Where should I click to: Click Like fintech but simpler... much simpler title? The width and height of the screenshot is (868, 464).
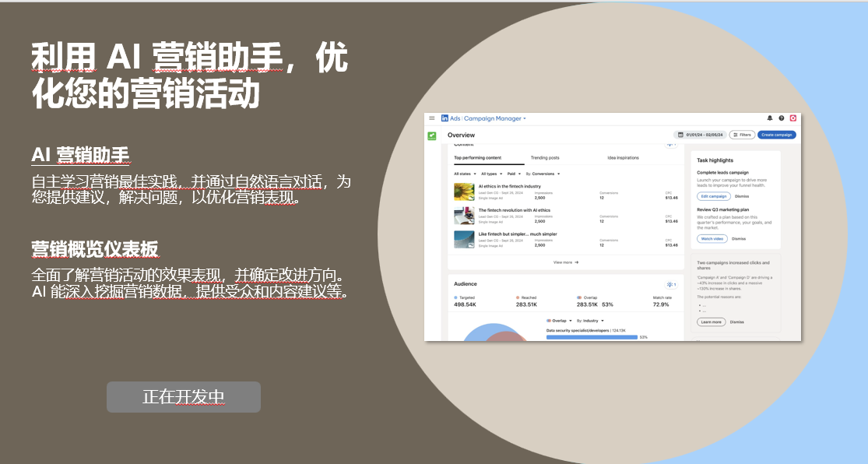coord(518,234)
